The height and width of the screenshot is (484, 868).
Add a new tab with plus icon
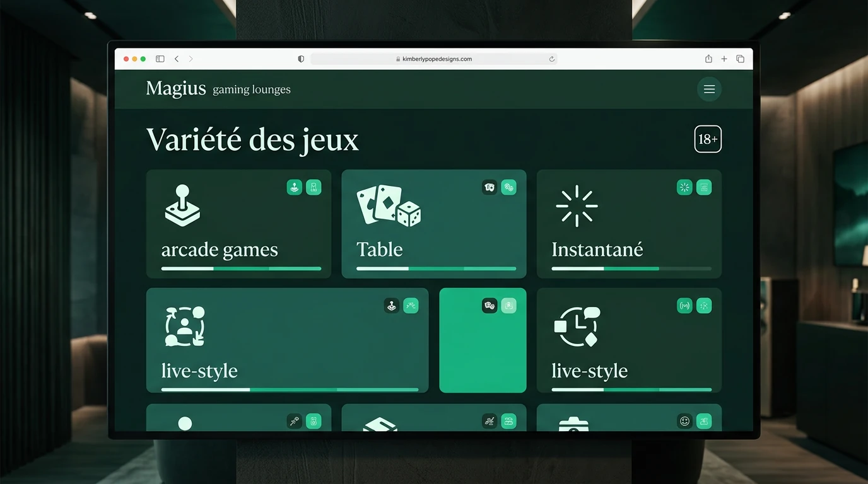coord(724,59)
